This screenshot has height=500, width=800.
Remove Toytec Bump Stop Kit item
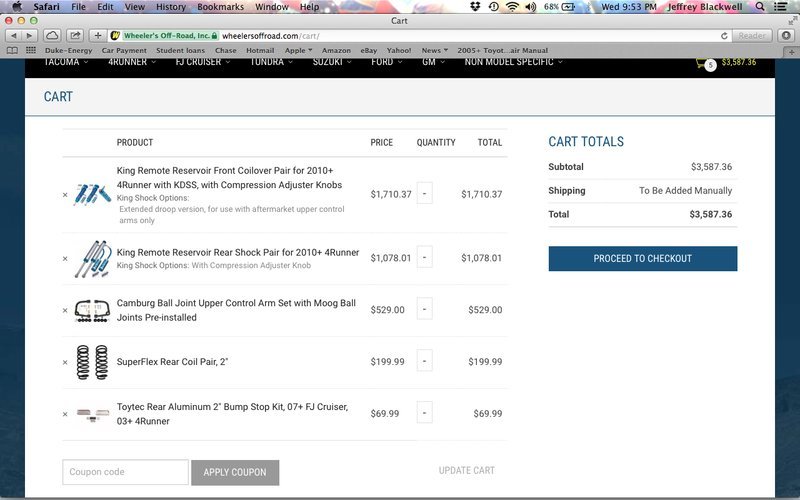(65, 414)
